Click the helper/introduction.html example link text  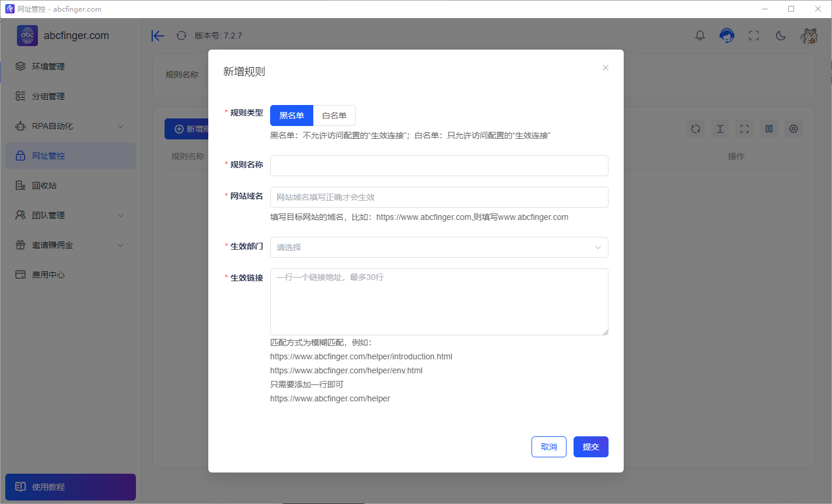pyautogui.click(x=361, y=356)
